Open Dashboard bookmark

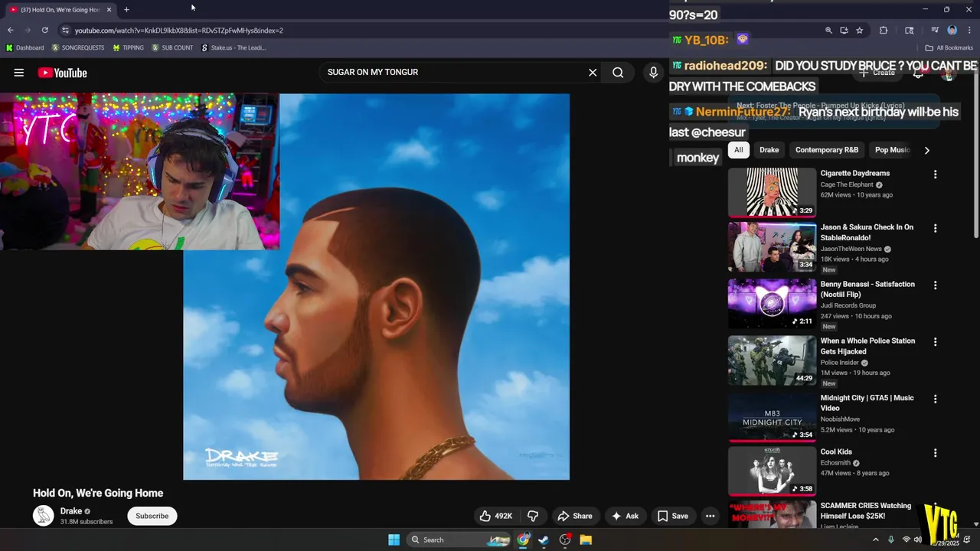tap(24, 47)
